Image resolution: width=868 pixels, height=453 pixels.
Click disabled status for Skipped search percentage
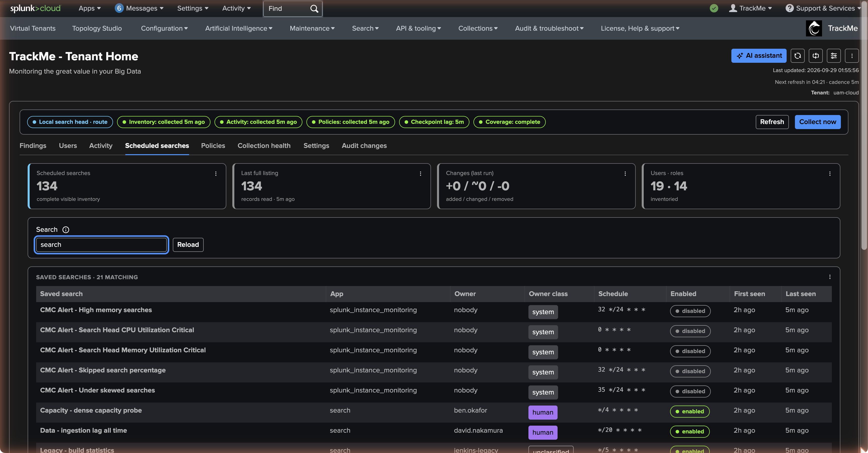pyautogui.click(x=690, y=371)
